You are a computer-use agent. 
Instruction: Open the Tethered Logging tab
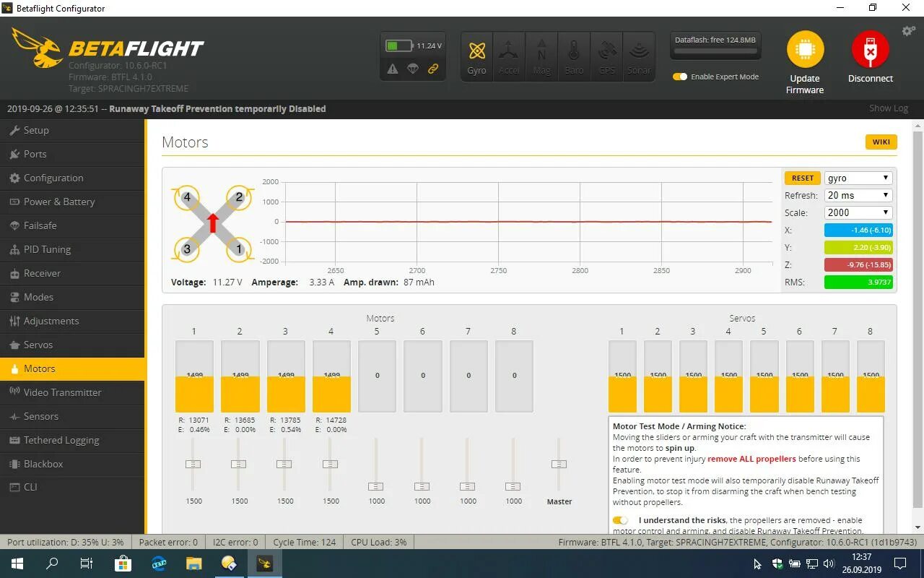pyautogui.click(x=72, y=440)
